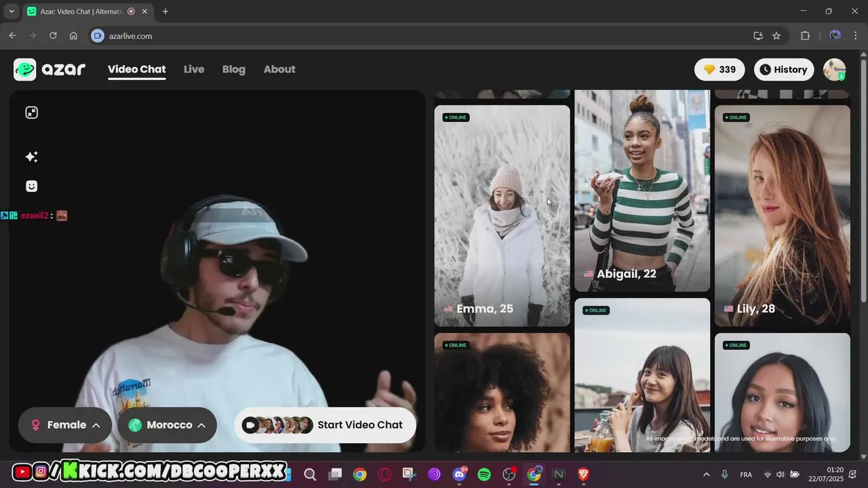
Task: Open the History button
Action: pyautogui.click(x=784, y=69)
